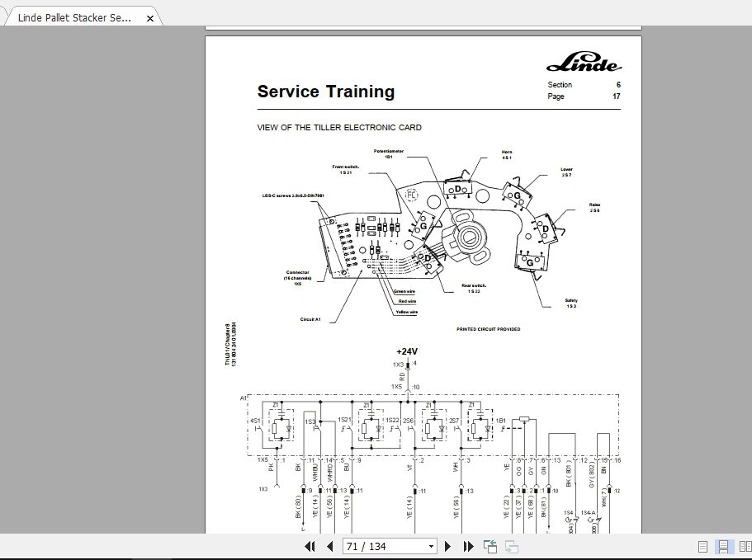The width and height of the screenshot is (752, 560).
Task: Jump to the first page icon
Action: (x=311, y=546)
